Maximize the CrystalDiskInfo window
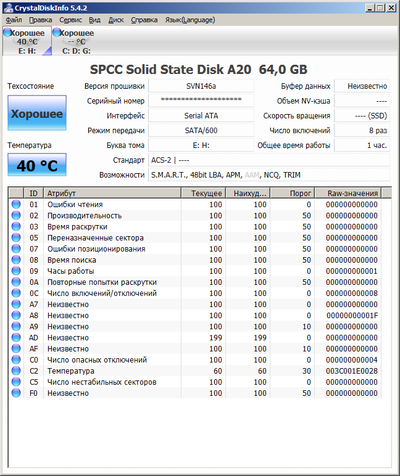The width and height of the screenshot is (400, 476). [380, 8]
